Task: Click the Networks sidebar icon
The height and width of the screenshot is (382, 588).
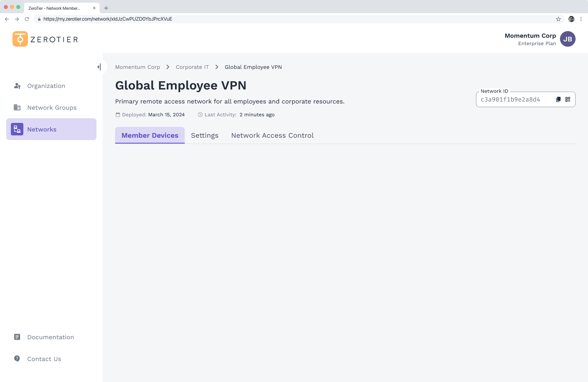Action: click(17, 129)
